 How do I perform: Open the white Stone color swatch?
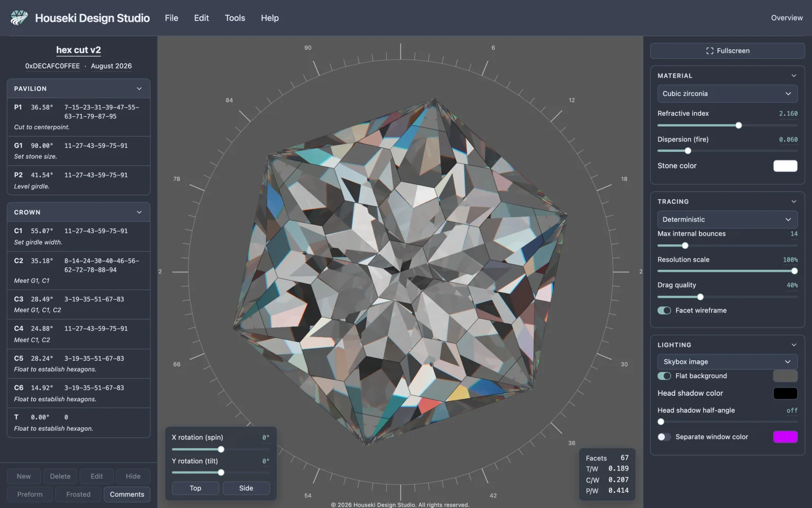(785, 166)
